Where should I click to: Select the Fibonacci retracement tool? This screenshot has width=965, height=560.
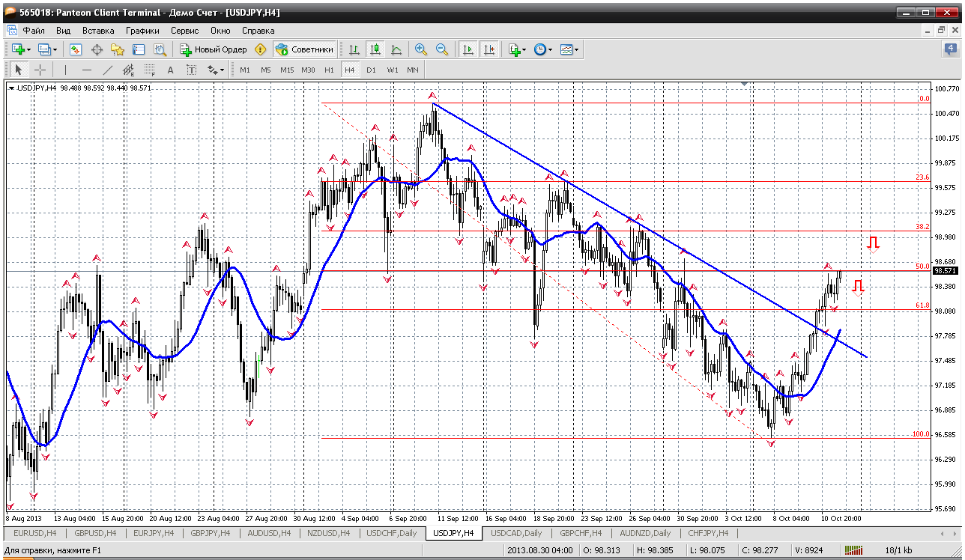tap(149, 70)
